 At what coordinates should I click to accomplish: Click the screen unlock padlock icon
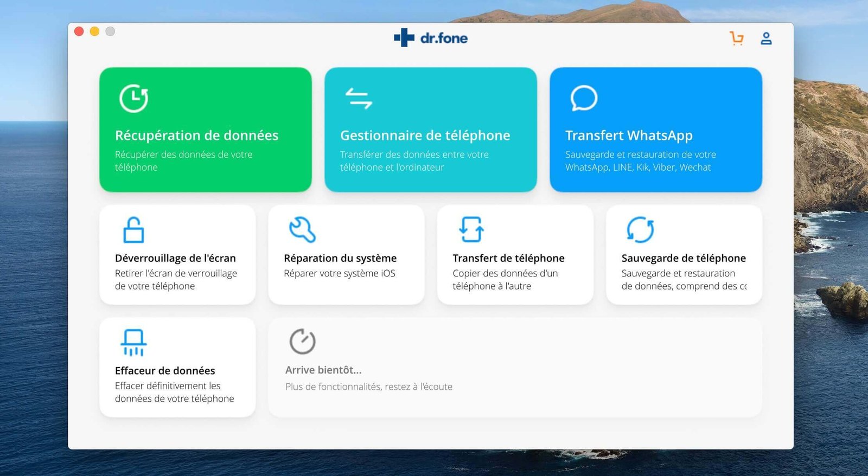pos(133,230)
